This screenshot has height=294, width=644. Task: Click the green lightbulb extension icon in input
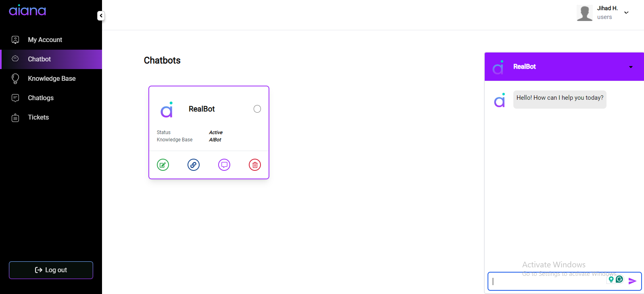pyautogui.click(x=611, y=279)
